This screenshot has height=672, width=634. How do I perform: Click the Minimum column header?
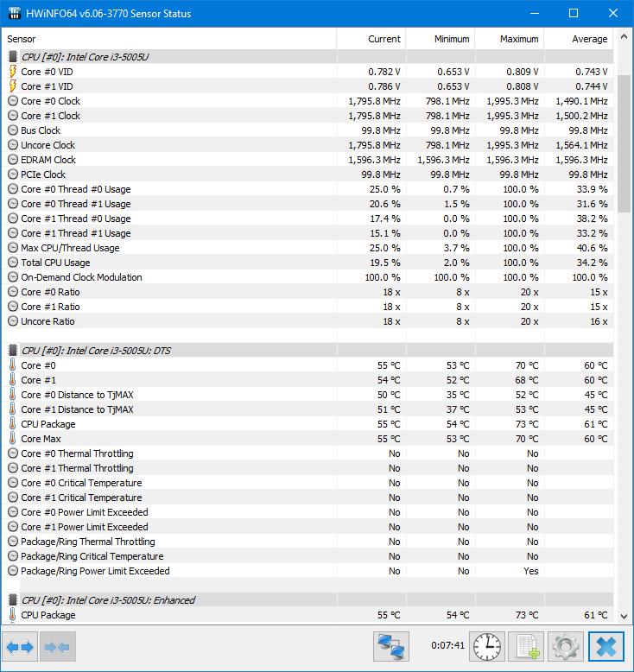click(x=441, y=39)
